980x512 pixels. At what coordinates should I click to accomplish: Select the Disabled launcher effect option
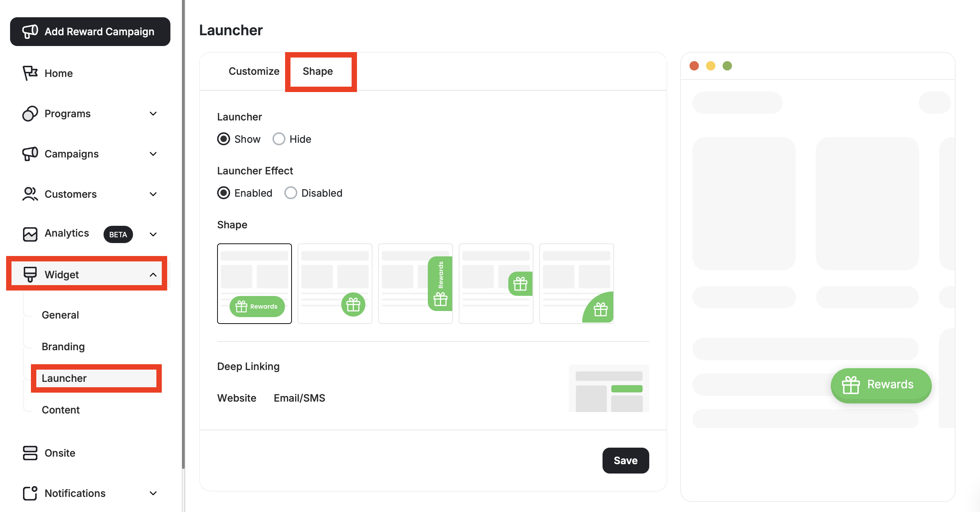[290, 193]
